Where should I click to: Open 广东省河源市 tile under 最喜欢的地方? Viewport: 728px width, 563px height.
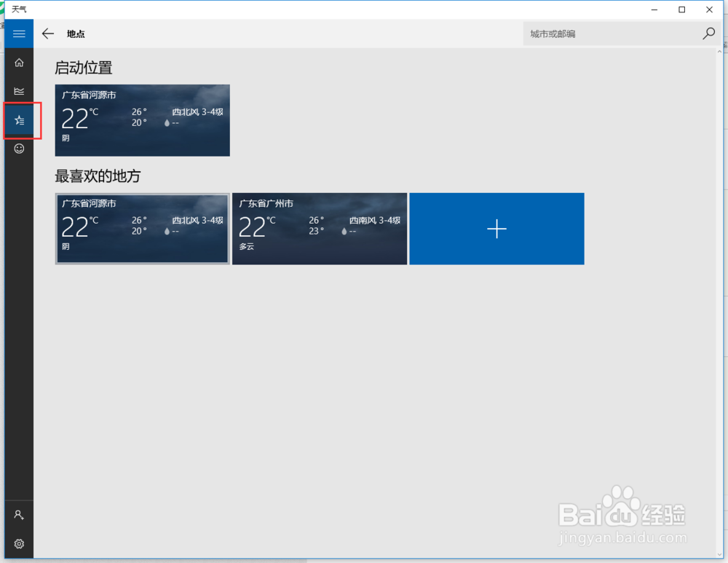click(x=142, y=228)
